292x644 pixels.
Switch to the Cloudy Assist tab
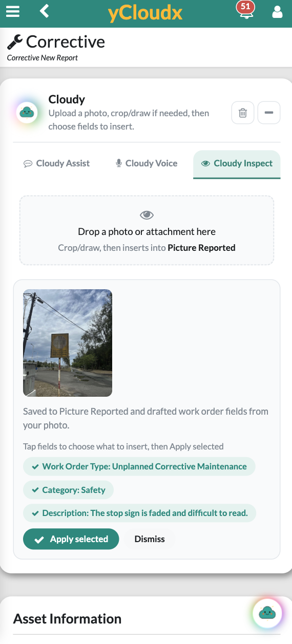click(57, 163)
